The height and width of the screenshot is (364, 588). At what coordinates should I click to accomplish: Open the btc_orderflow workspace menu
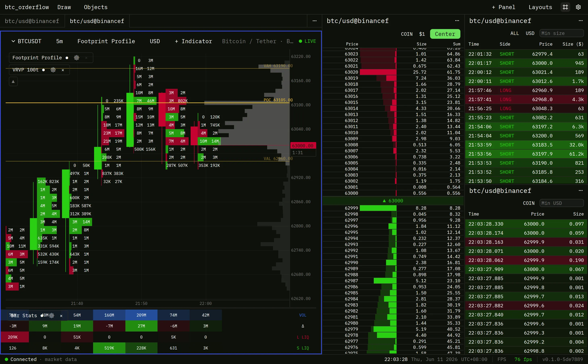tap(27, 7)
